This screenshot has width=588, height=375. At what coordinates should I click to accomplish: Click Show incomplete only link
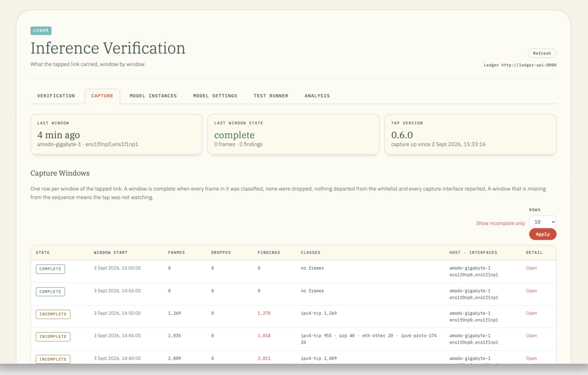[x=500, y=223]
